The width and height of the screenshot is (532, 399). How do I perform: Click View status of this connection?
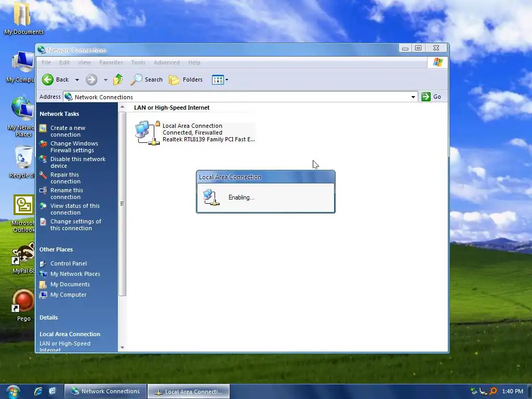point(75,209)
